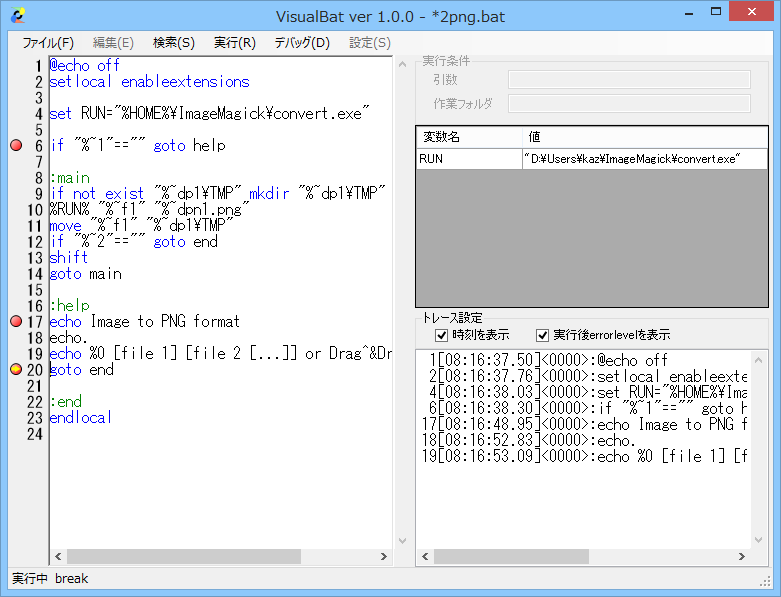Click the trace log vertical scroll down arrow

tap(759, 540)
